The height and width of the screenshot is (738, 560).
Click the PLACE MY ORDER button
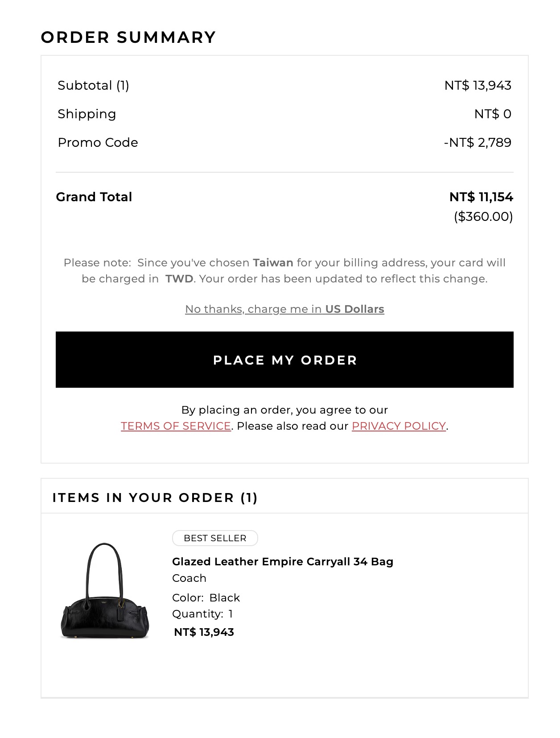point(284,360)
